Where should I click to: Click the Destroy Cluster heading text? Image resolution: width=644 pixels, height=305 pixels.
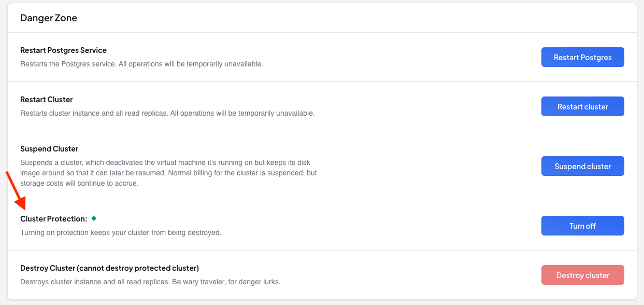109,268
